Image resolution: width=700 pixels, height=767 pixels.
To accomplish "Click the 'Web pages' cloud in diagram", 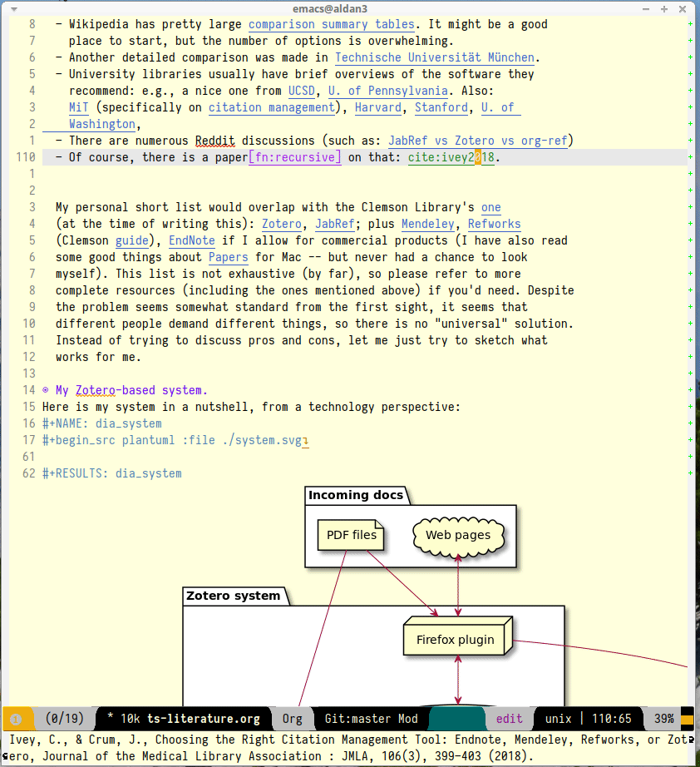I will click(458, 536).
